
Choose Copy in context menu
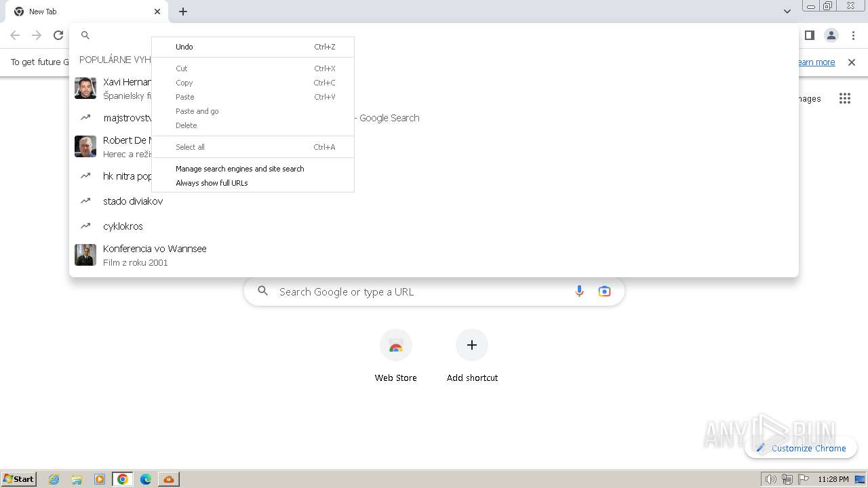(252, 83)
